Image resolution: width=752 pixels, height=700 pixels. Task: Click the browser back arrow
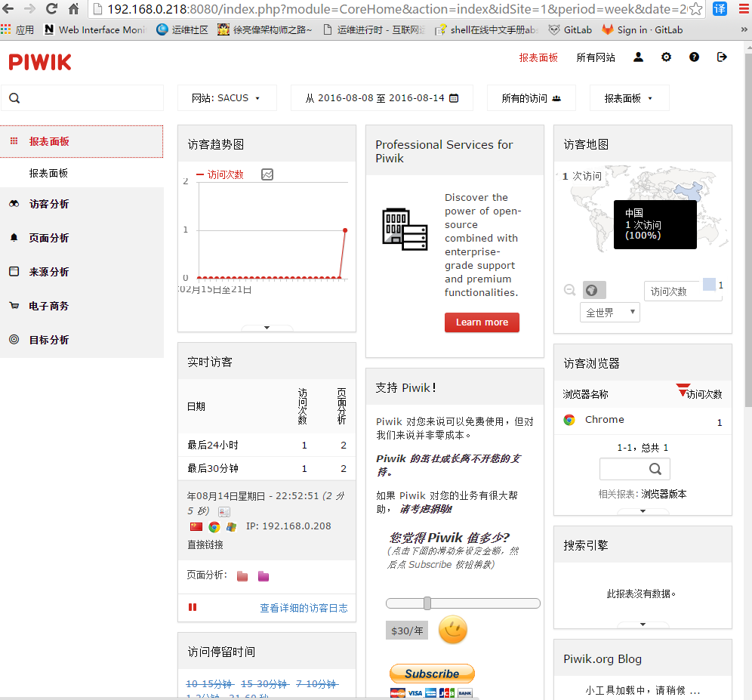8,8
